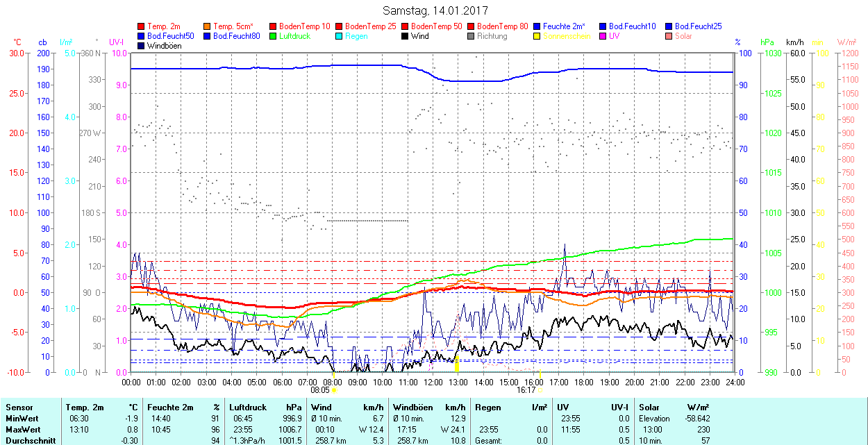
Task: Click the chart title Samstag, 14.01.2017
Action: (435, 10)
